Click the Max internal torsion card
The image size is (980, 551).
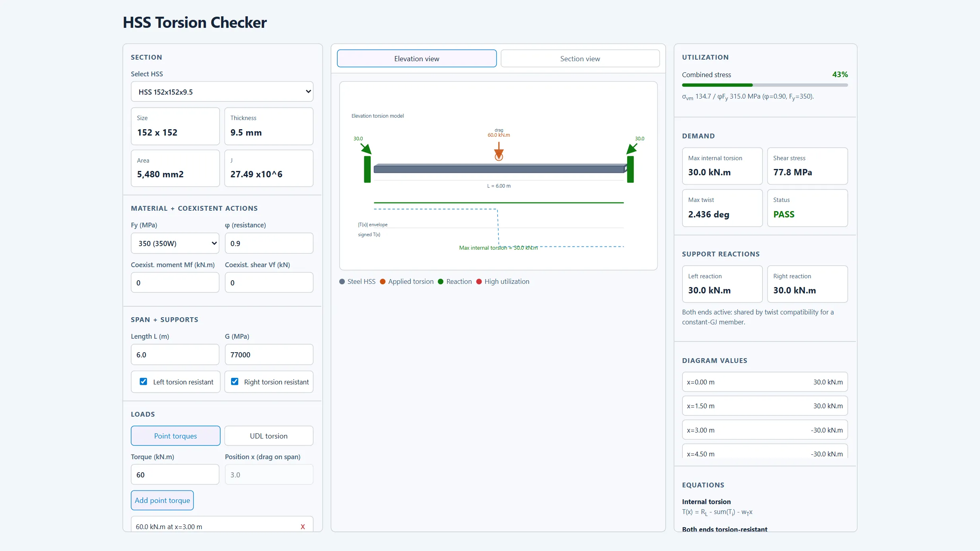722,166
